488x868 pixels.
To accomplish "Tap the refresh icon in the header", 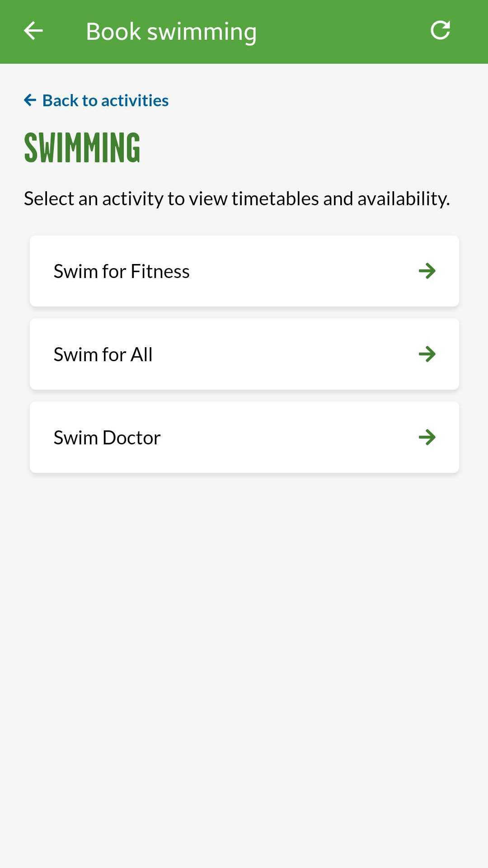I will tap(440, 30).
